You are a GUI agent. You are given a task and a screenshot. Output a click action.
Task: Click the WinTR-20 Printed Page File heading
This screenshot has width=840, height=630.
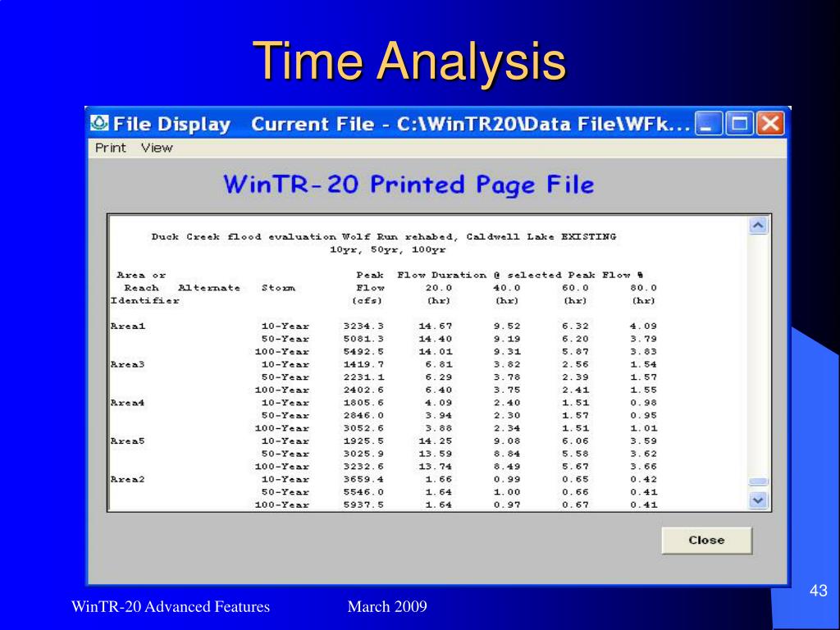[409, 185]
